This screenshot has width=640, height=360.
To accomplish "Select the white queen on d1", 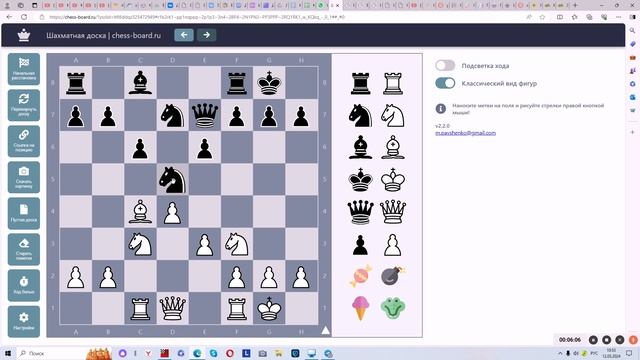I will coord(172,309).
